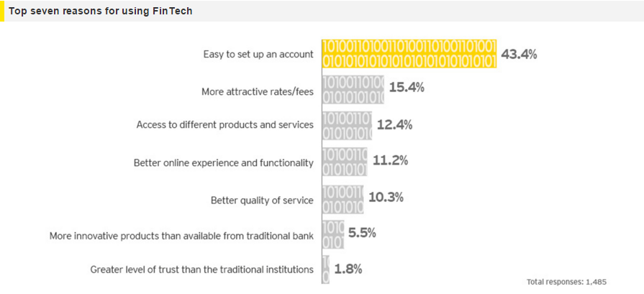This screenshot has width=644, height=294.
Task: Click the gray 5.5% bar
Action: [x=333, y=234]
